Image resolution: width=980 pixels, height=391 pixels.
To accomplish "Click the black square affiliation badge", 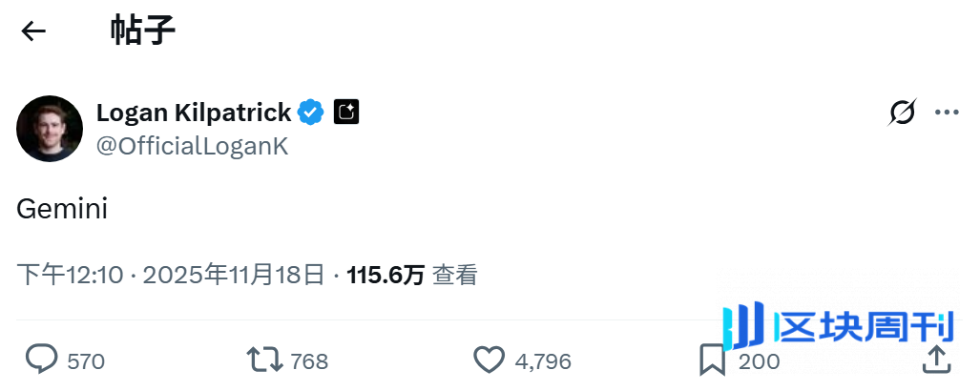I will tap(345, 113).
